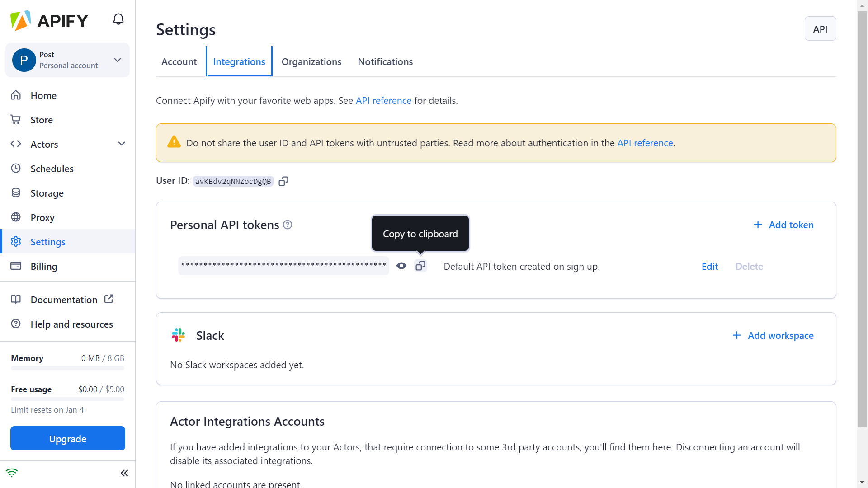868x488 pixels.
Task: Open Proxy from the sidebar
Action: point(42,217)
